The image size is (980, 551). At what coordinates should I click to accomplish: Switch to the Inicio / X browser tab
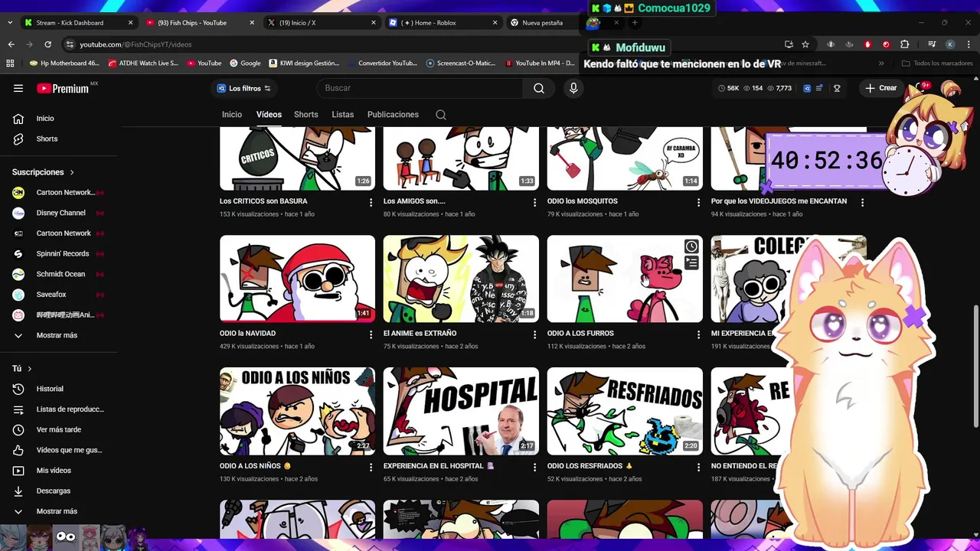pyautogui.click(x=322, y=23)
